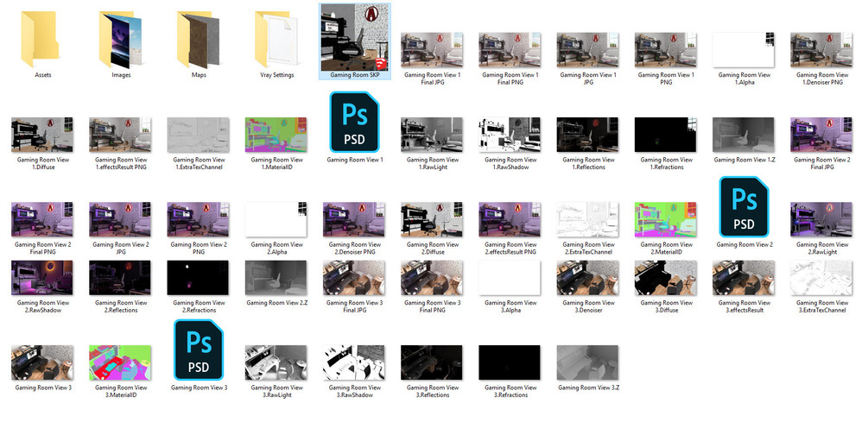Select Gaming Room View 3.RawLight pass

point(276,363)
